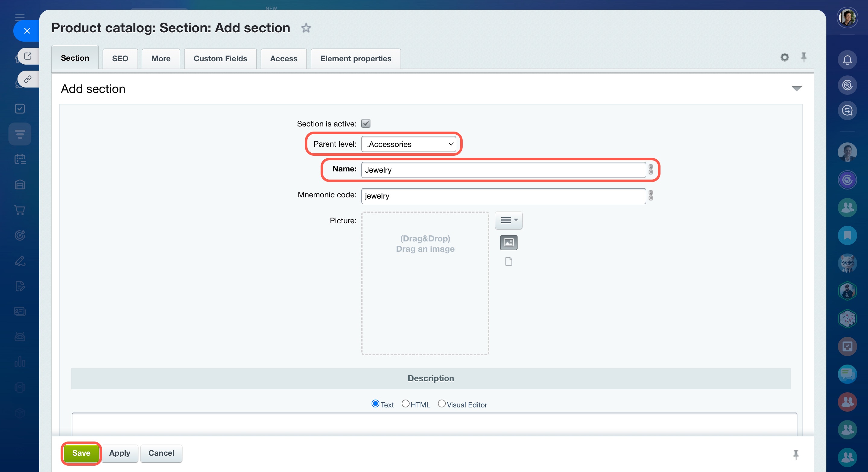Open form settings gear icon
This screenshot has width=868, height=472.
(x=784, y=57)
